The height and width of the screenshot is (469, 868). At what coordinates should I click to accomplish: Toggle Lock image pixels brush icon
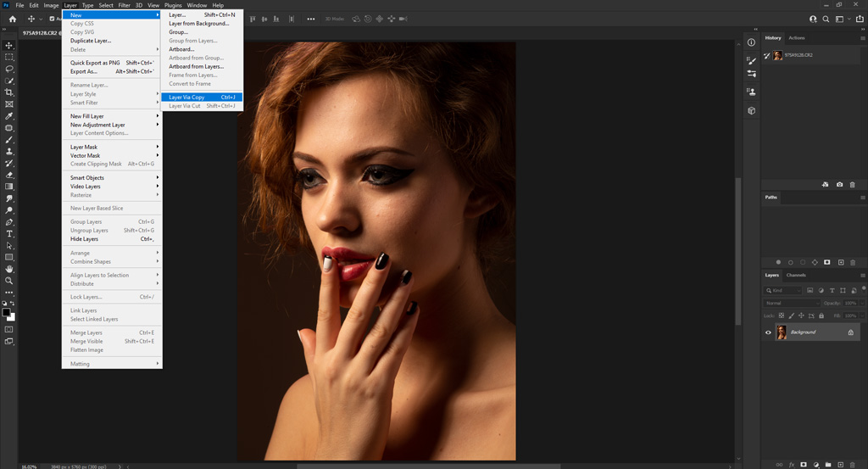[791, 315]
